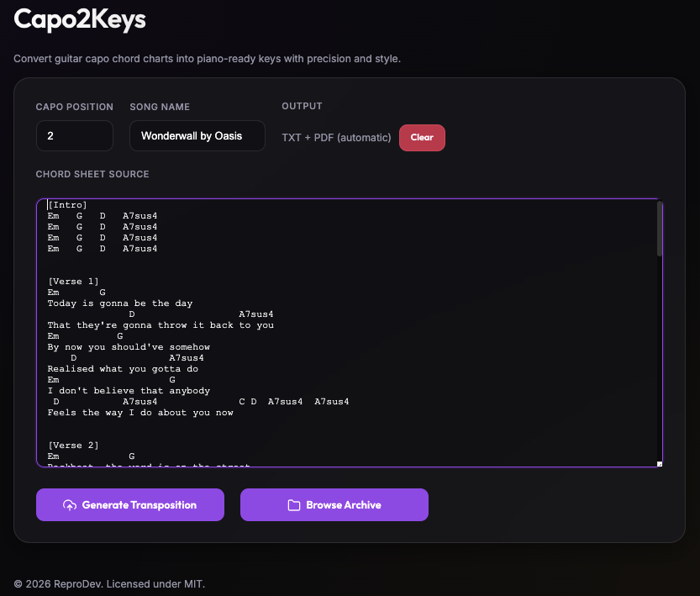Click lyric "Realised what you gotta do"
700x596 pixels.
123,369
